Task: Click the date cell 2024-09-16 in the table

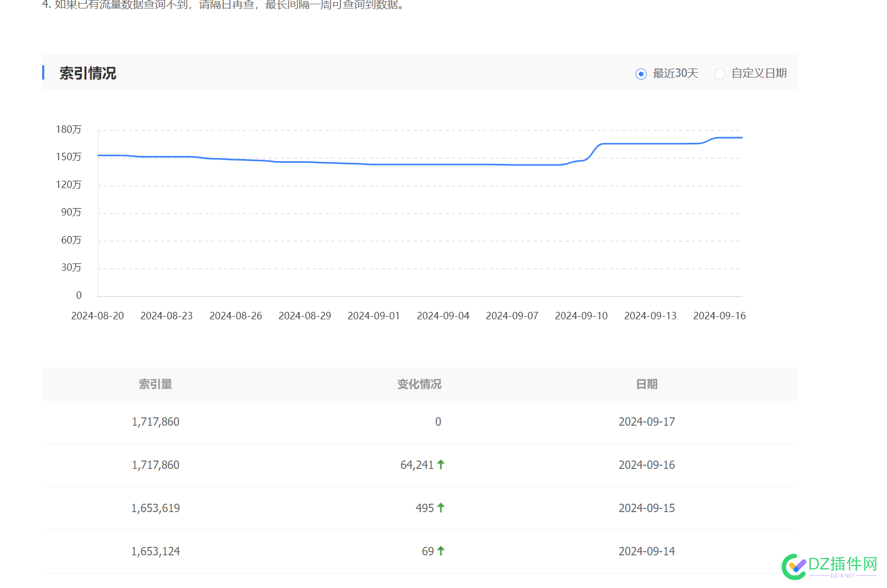Action: click(647, 465)
